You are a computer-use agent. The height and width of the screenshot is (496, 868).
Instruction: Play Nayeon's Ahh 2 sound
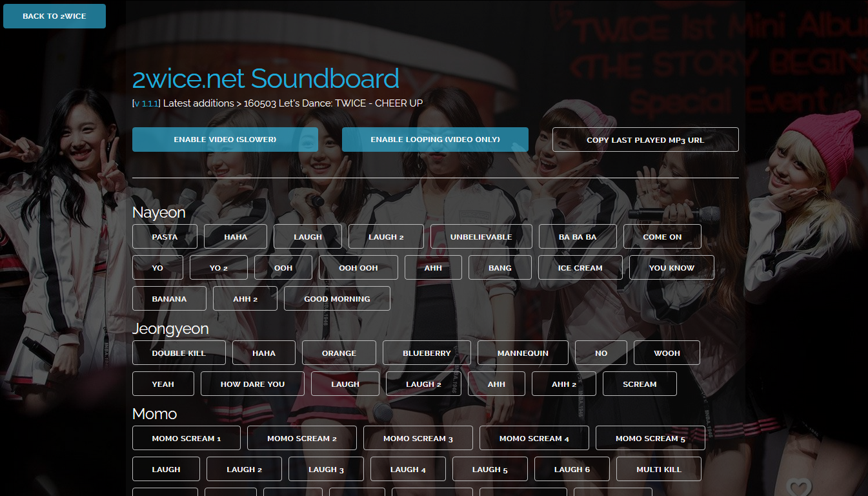[245, 298]
